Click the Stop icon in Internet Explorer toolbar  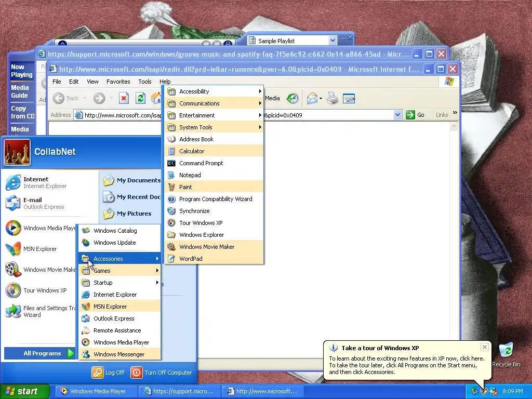124,98
